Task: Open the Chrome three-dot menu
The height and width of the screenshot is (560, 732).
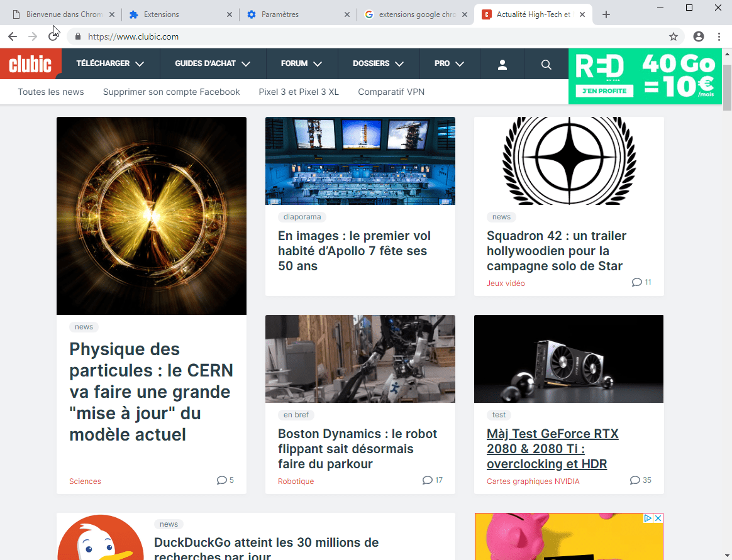Action: click(719, 36)
